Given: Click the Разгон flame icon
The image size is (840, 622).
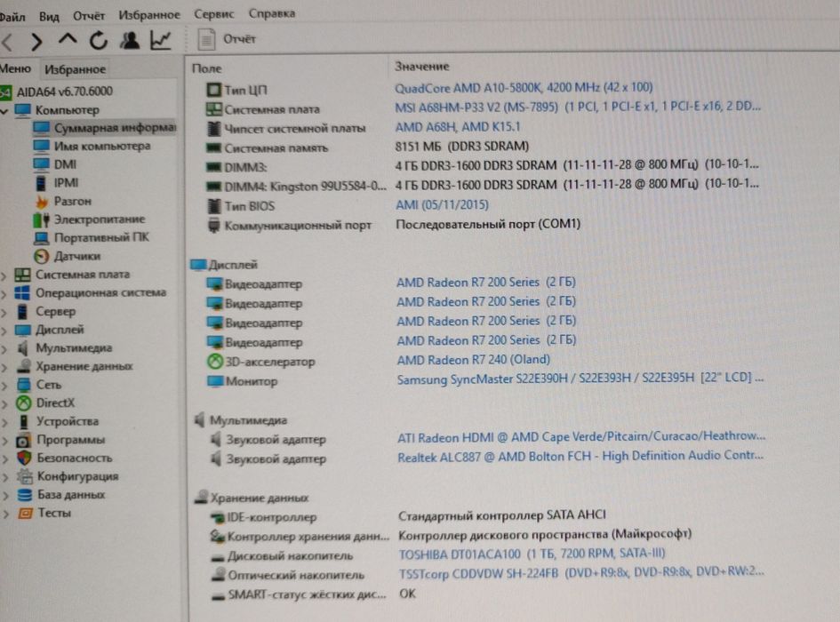Looking at the screenshot, I should click(41, 202).
